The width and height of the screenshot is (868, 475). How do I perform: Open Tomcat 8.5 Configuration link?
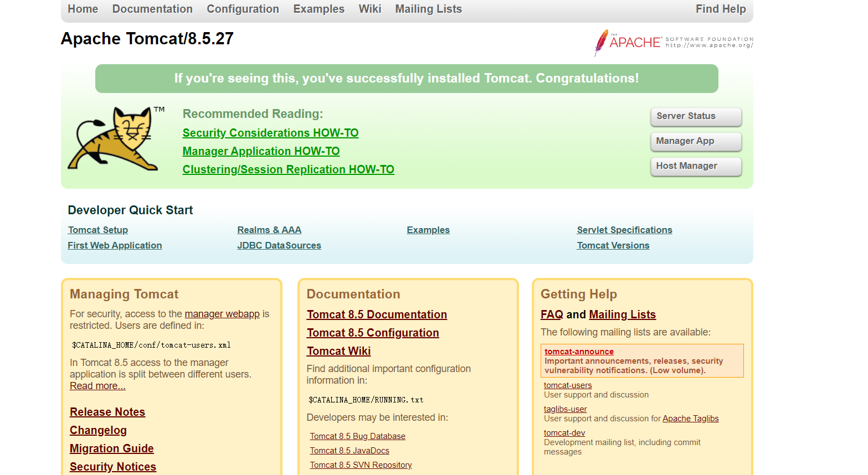pos(373,333)
